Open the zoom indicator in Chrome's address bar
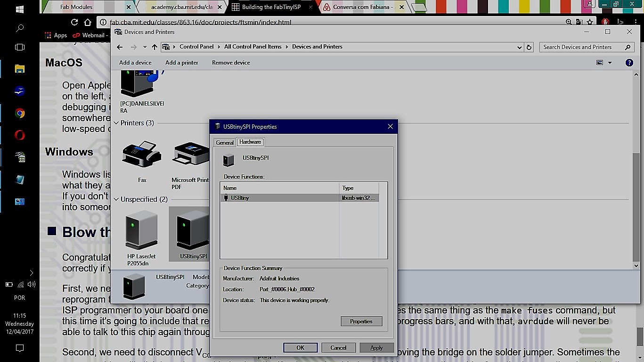The image size is (644, 362). coord(569,22)
